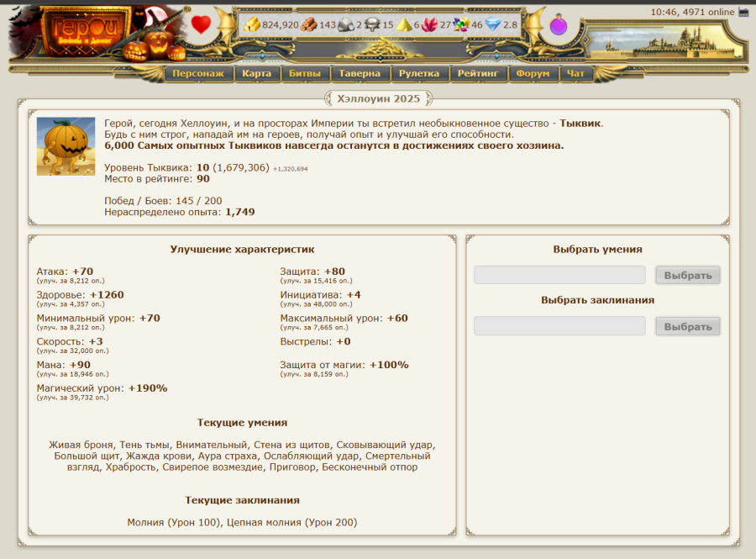Click the red heart health icon
The image size is (756, 559).
pyautogui.click(x=200, y=24)
